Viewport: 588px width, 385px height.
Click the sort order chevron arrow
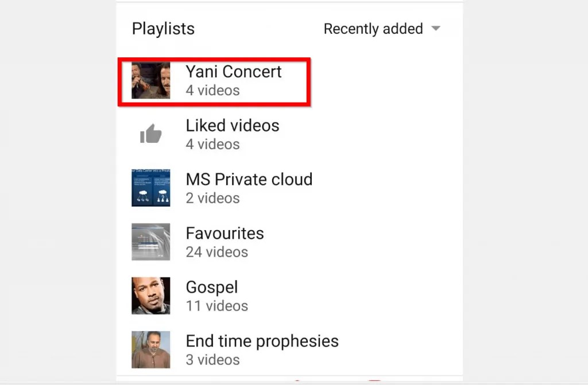click(435, 28)
